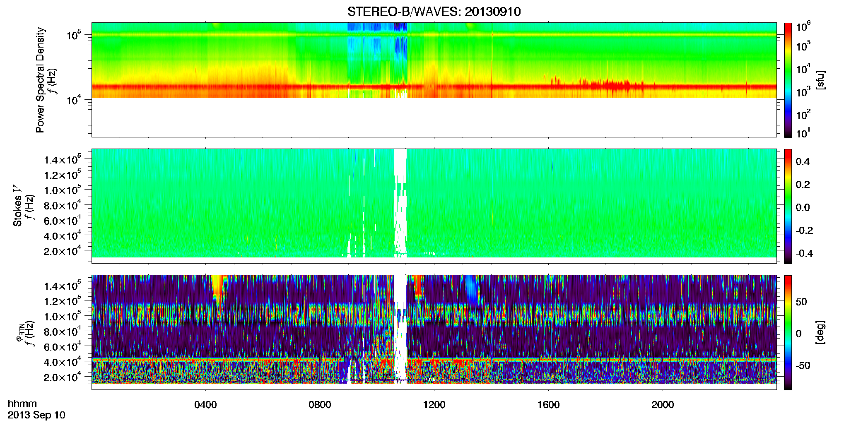Click the Stokes V axis label
Screen dimensions: 868x447
17,206
